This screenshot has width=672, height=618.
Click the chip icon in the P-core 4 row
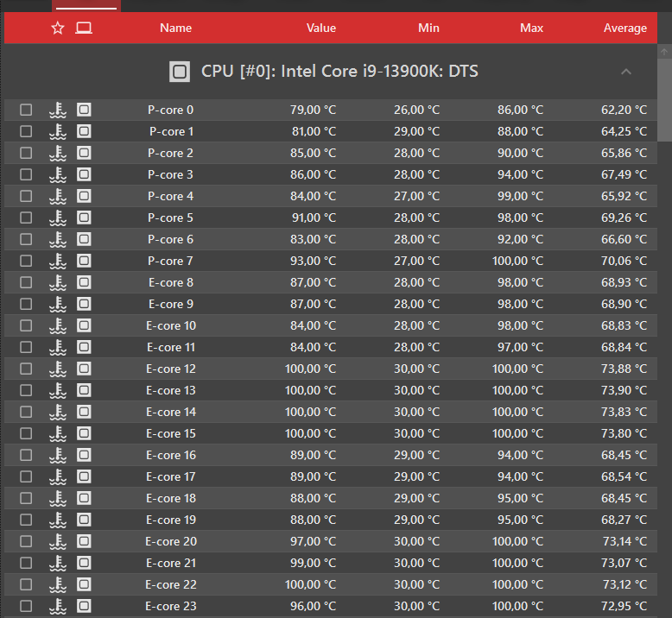tap(84, 196)
